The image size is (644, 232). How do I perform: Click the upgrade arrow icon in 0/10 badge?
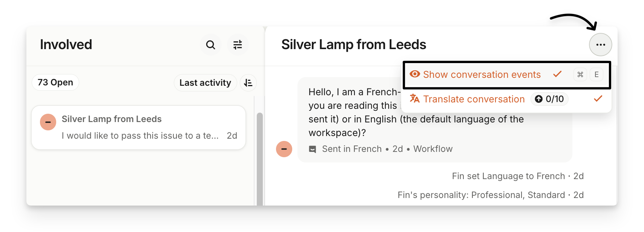click(539, 99)
